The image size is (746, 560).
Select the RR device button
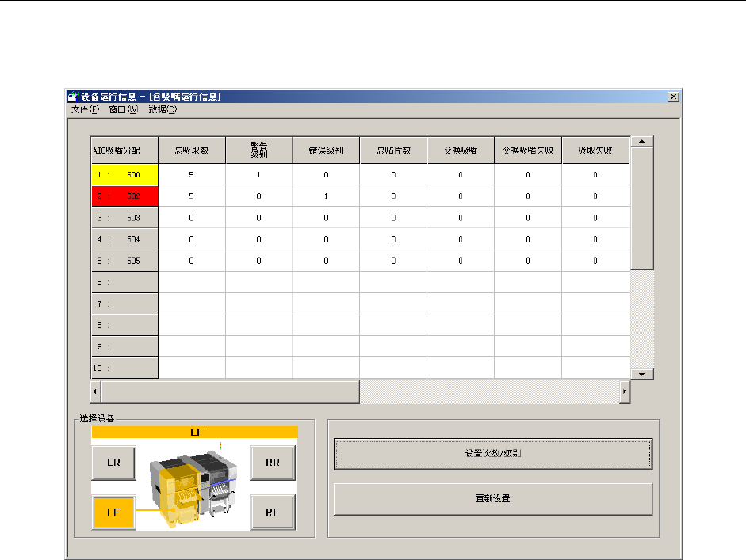click(273, 463)
